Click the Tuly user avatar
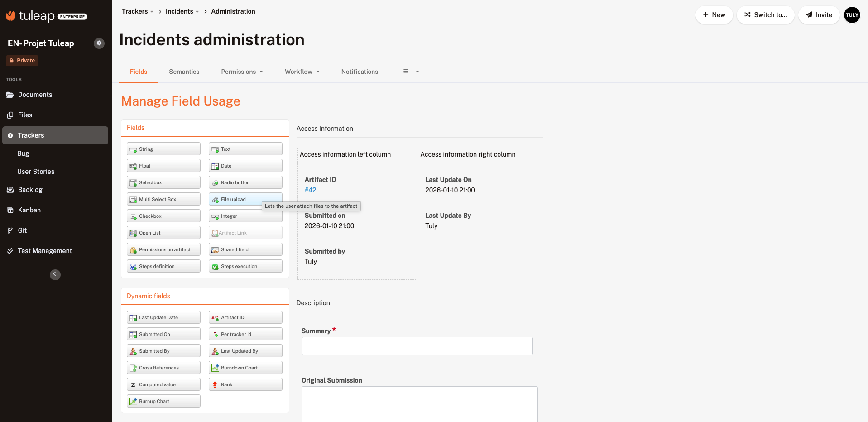 pyautogui.click(x=852, y=15)
